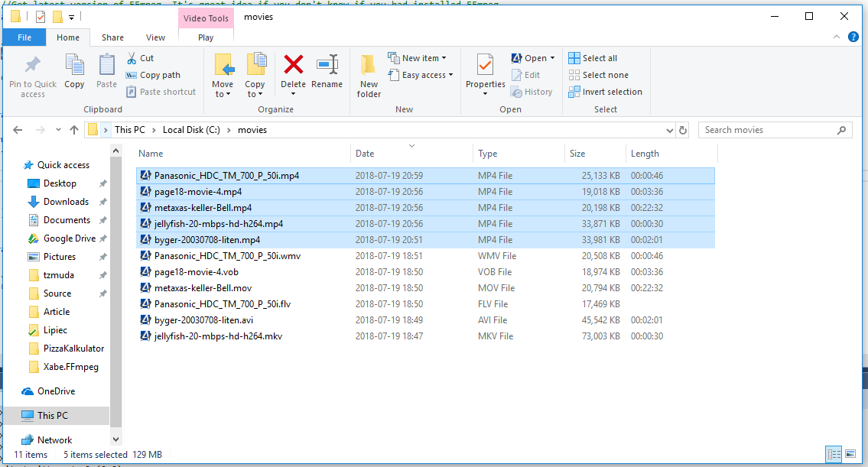Refresh the movies folder
This screenshot has width=868, height=467.
tap(683, 131)
